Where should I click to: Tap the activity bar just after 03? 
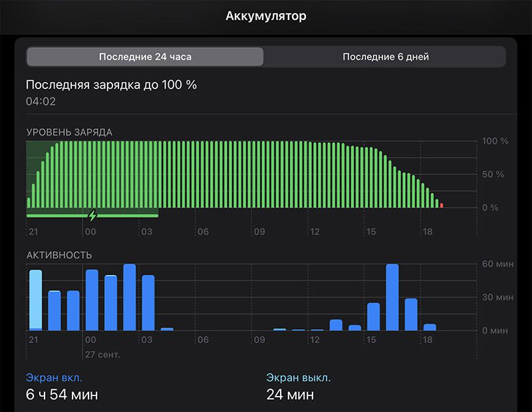coord(148,303)
